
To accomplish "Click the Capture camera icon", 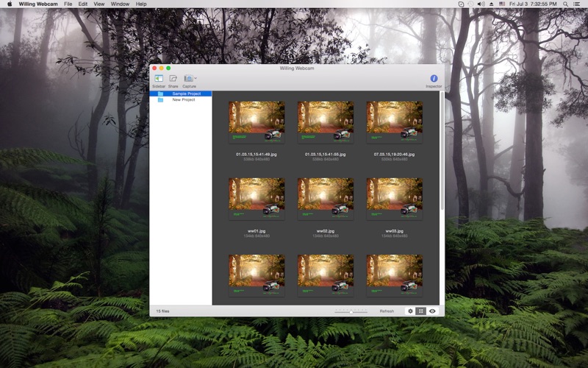I will tap(188, 79).
